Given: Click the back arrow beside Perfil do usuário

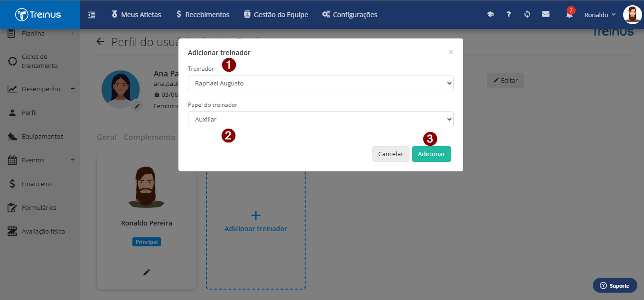Looking at the screenshot, I should pos(100,42).
